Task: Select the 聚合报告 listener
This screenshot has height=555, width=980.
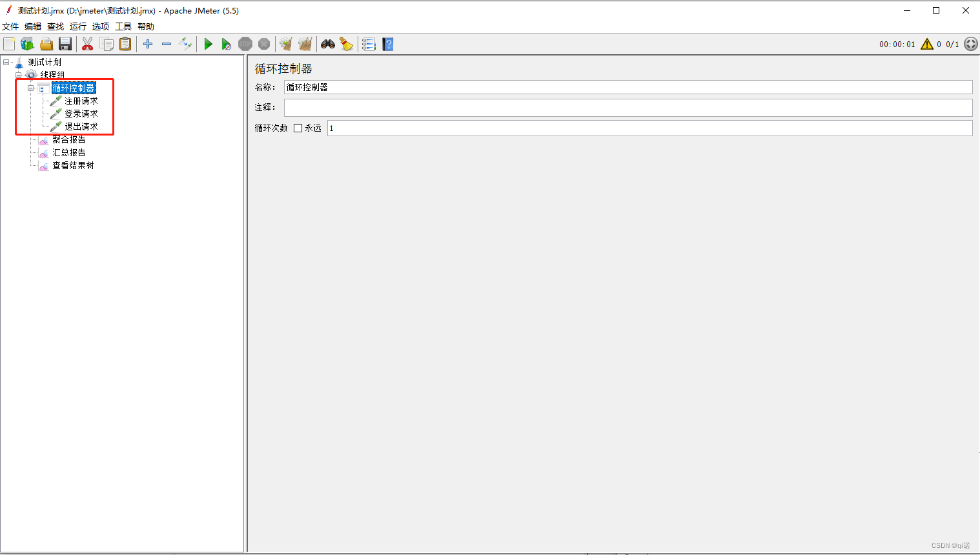Action: point(69,139)
